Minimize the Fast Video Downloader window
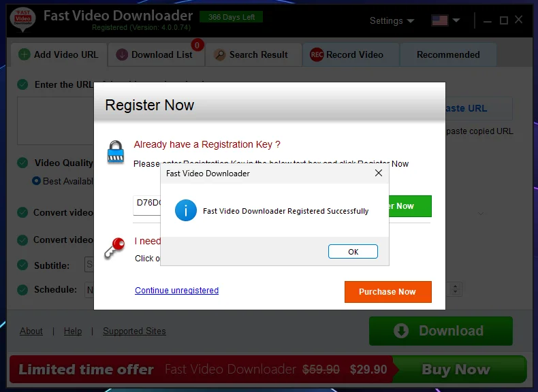Screen dimensions: 538x392 tap(488, 21)
